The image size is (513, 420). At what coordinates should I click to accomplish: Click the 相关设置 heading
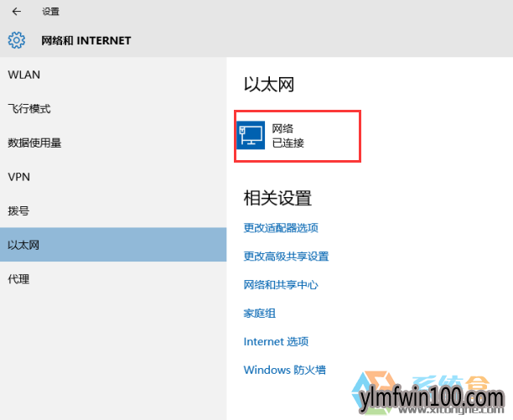277,198
